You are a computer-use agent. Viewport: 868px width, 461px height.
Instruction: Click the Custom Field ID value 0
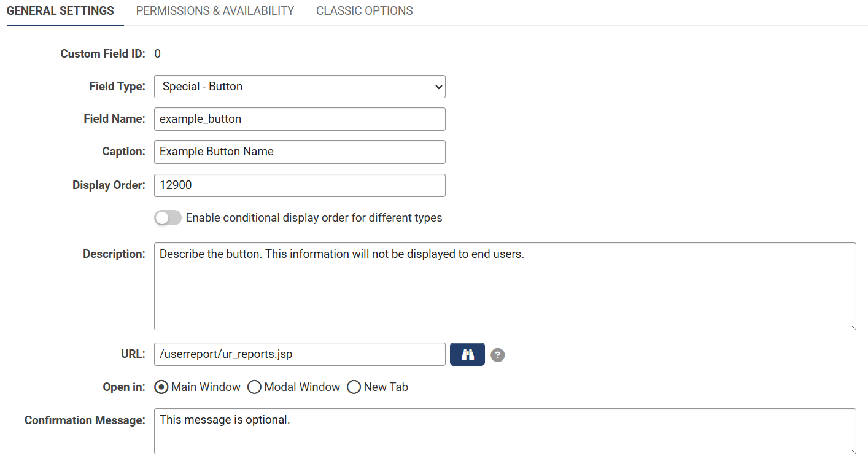click(158, 54)
